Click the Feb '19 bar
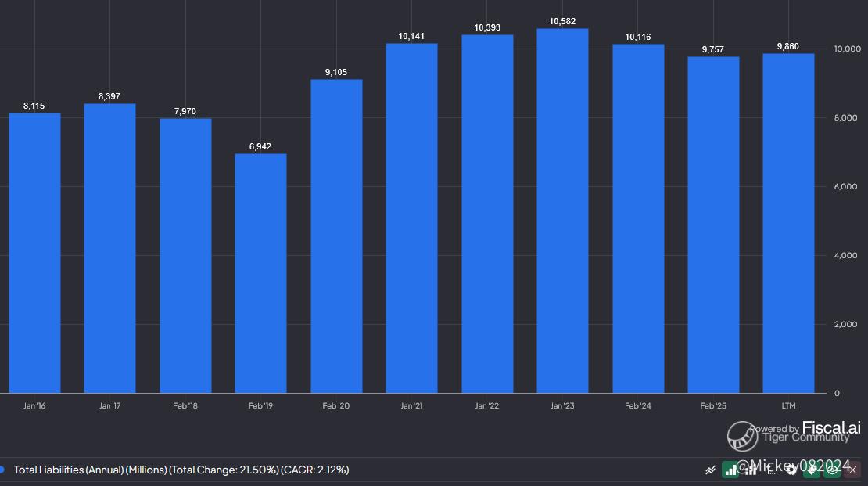868x486 pixels. 260,273
